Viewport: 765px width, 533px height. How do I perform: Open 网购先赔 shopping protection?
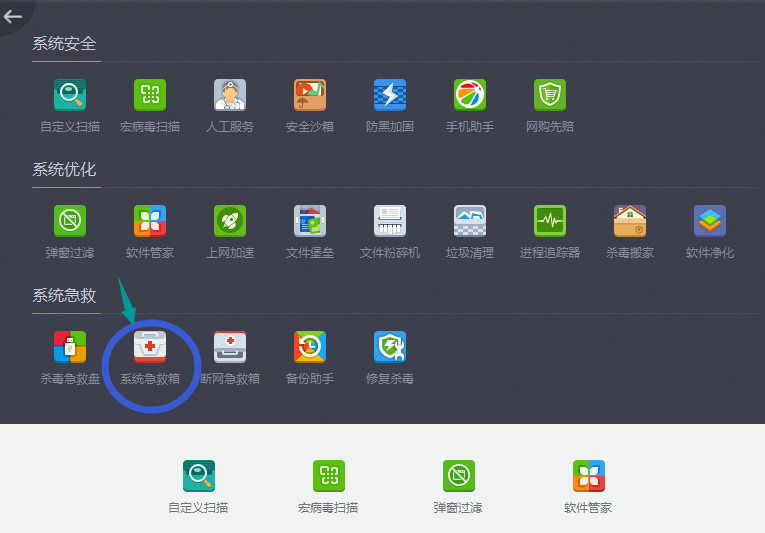tap(550, 96)
